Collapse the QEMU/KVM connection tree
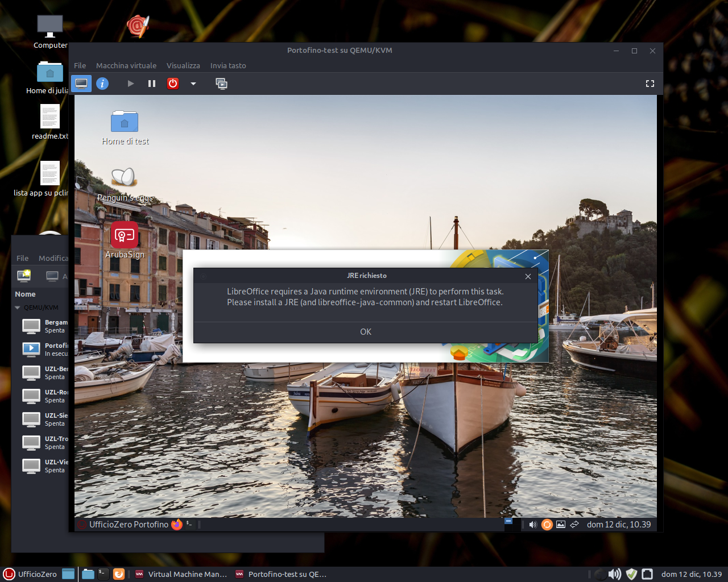Image resolution: width=728 pixels, height=582 pixels. point(18,307)
